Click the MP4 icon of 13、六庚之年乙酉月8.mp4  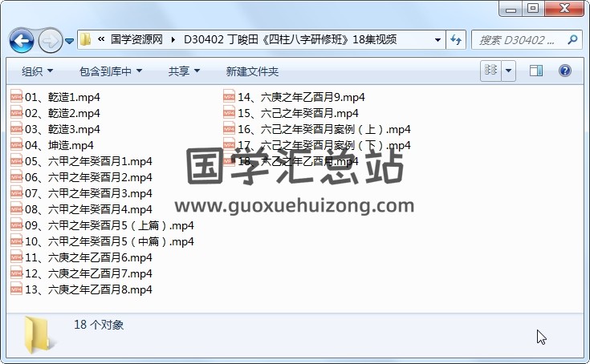point(17,289)
